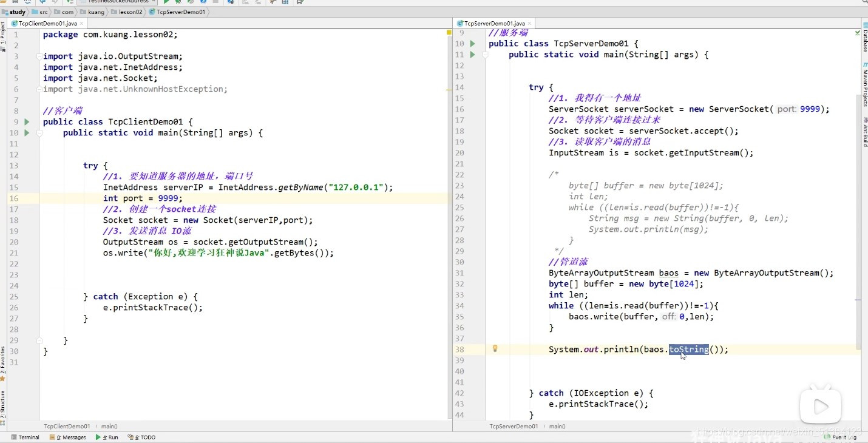Viewport: 868px width, 443px height.
Task: Run client main method from gutter line 10
Action: click(27, 133)
